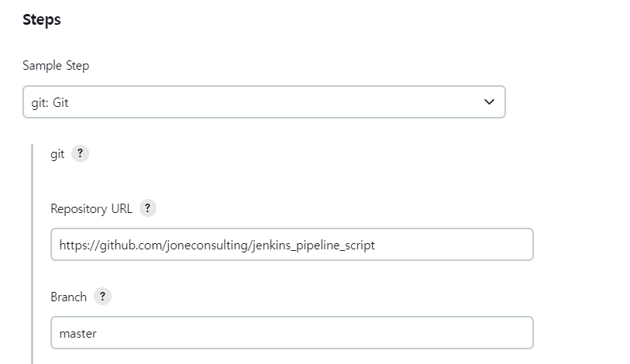Click empty area inside Branch field after master
Image resolution: width=630 pixels, height=364 pixels.
coord(313,333)
